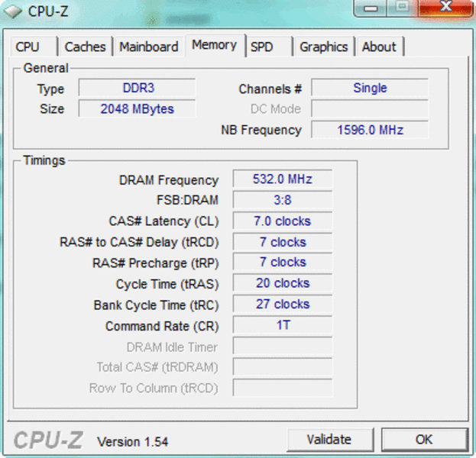Image resolution: width=476 pixels, height=458 pixels.
Task: Switch to the Graphics tab
Action: pyautogui.click(x=324, y=47)
